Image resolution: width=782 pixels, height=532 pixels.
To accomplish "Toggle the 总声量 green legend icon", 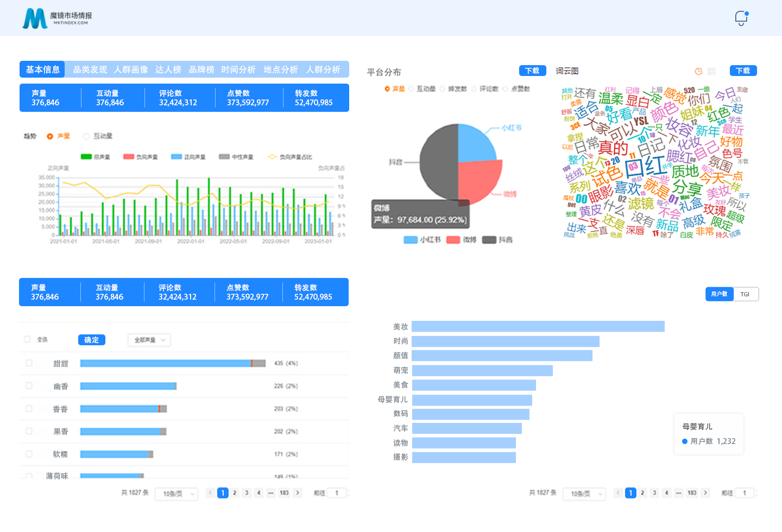I will click(86, 157).
